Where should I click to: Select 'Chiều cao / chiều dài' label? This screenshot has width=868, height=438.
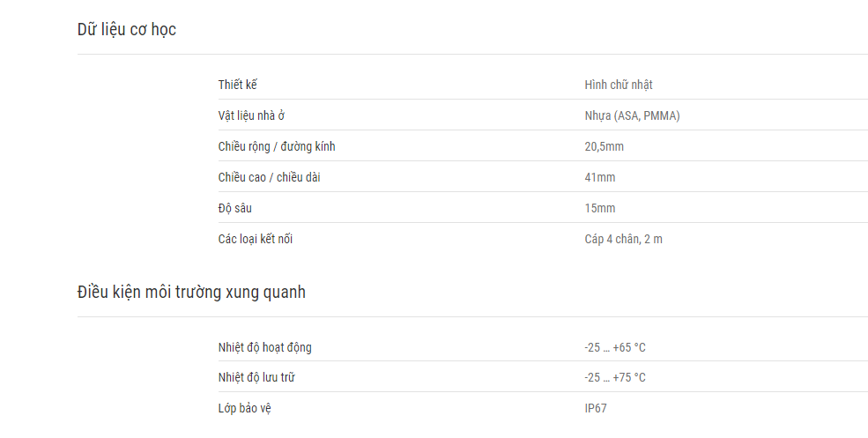[269, 178]
